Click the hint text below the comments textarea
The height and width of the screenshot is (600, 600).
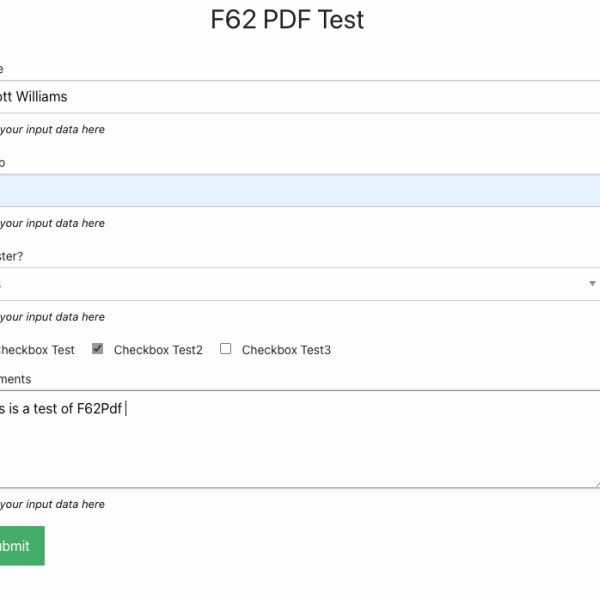(x=52, y=504)
